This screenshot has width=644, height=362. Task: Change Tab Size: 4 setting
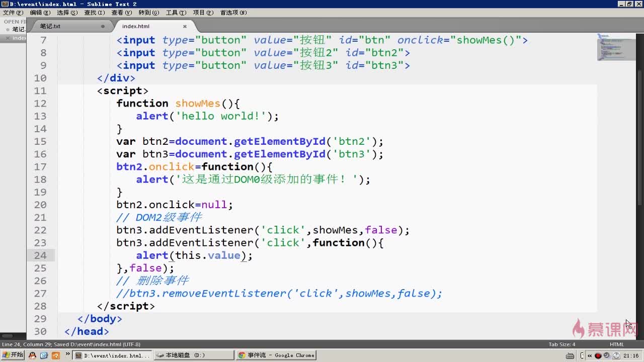point(562,344)
